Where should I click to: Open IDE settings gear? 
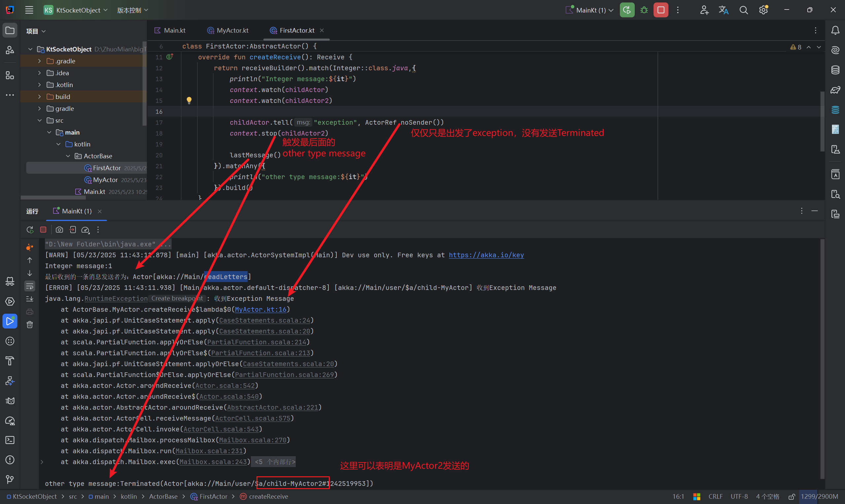pyautogui.click(x=763, y=10)
